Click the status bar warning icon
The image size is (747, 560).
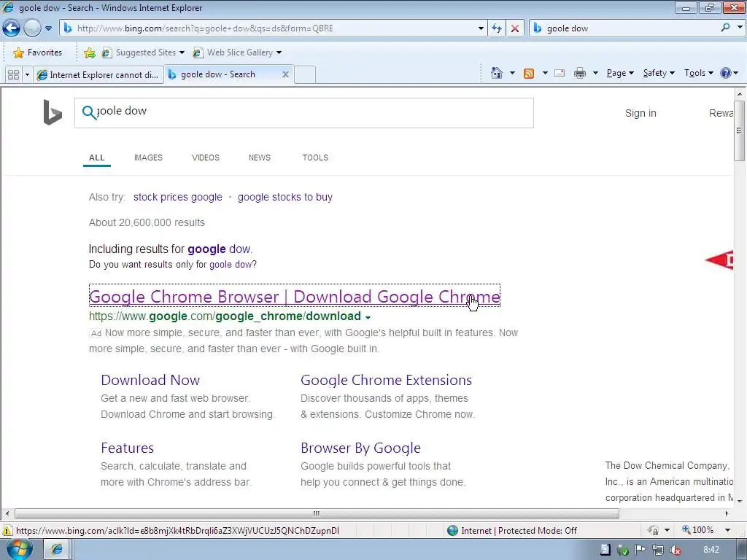point(7,531)
